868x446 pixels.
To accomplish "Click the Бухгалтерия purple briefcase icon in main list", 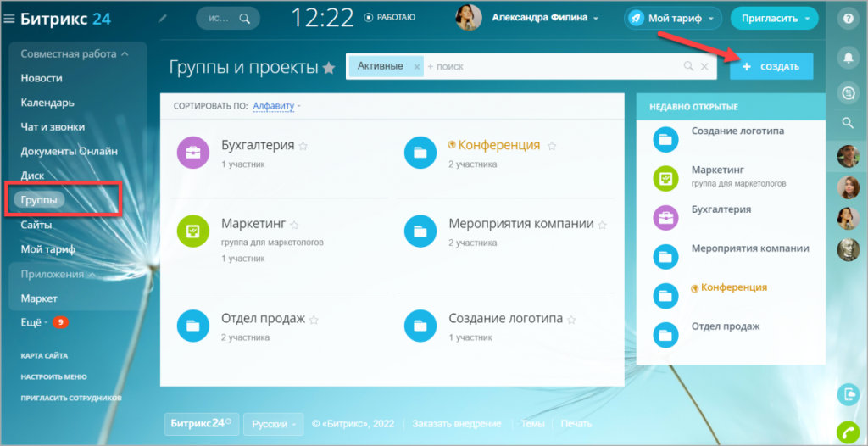I will tap(192, 152).
